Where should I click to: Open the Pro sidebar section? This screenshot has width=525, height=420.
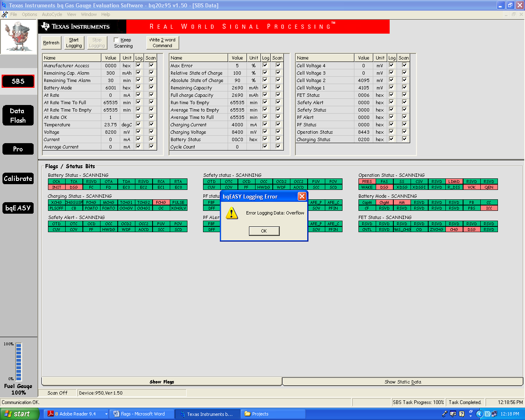point(18,149)
